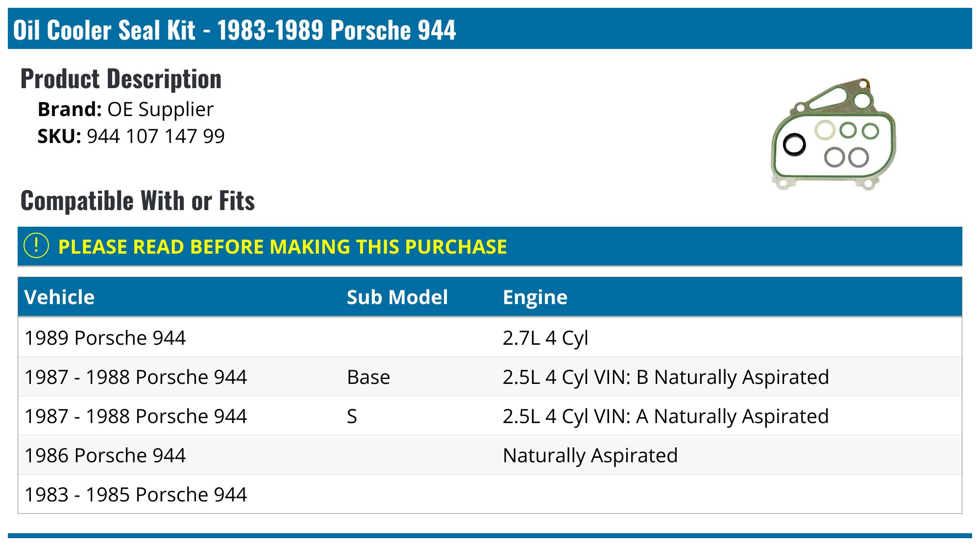Select the 1986 Porsche 944 vehicle entry
Image resolution: width=980 pixels, height=546 pixels.
(x=105, y=455)
